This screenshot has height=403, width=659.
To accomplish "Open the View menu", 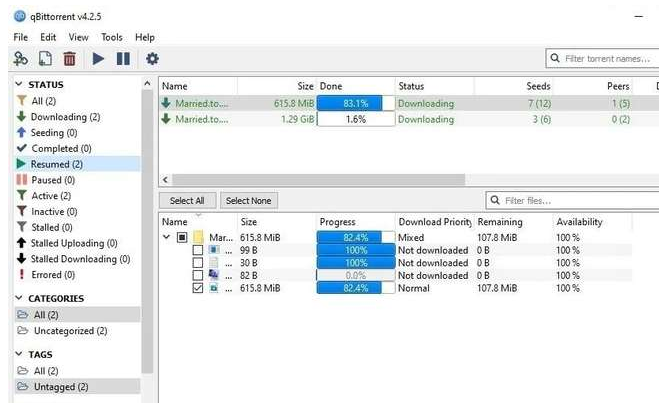I will tap(79, 37).
